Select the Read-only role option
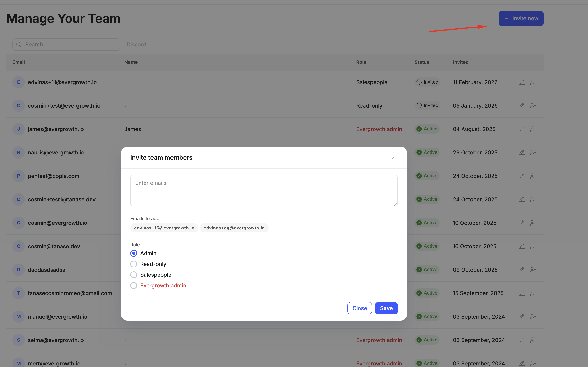The image size is (588, 367). [x=134, y=264]
